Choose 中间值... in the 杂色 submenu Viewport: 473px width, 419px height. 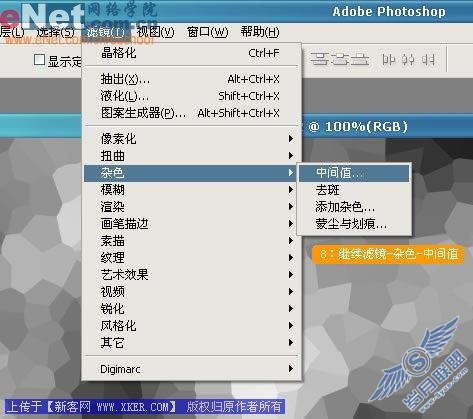pos(354,173)
